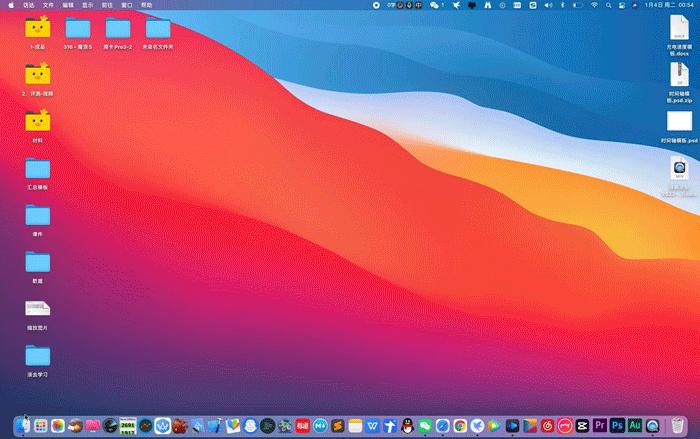
Task: Open the Maps app in the Dock
Action: click(233, 426)
